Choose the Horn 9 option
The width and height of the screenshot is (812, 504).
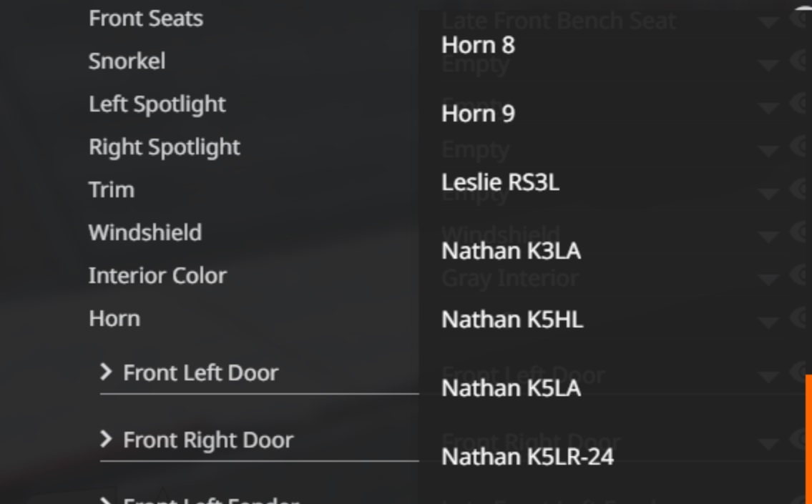478,114
